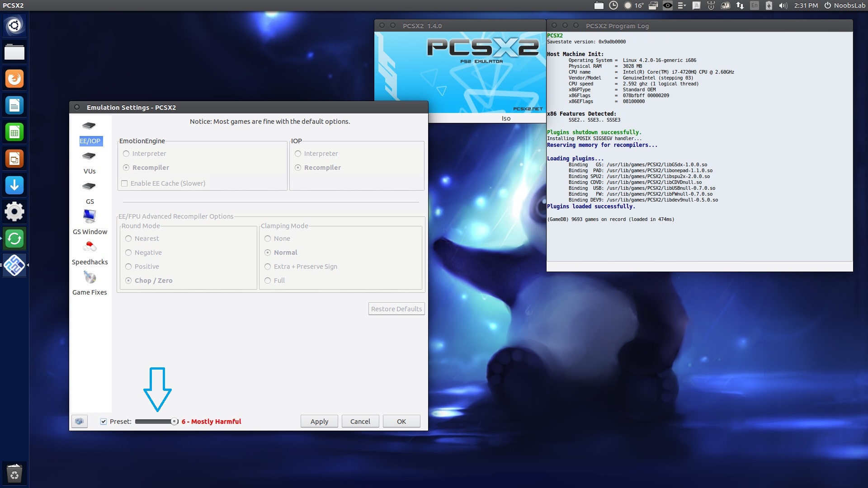Viewport: 868px width, 488px height.
Task: Open Files manager in the launcher
Action: 14,52
